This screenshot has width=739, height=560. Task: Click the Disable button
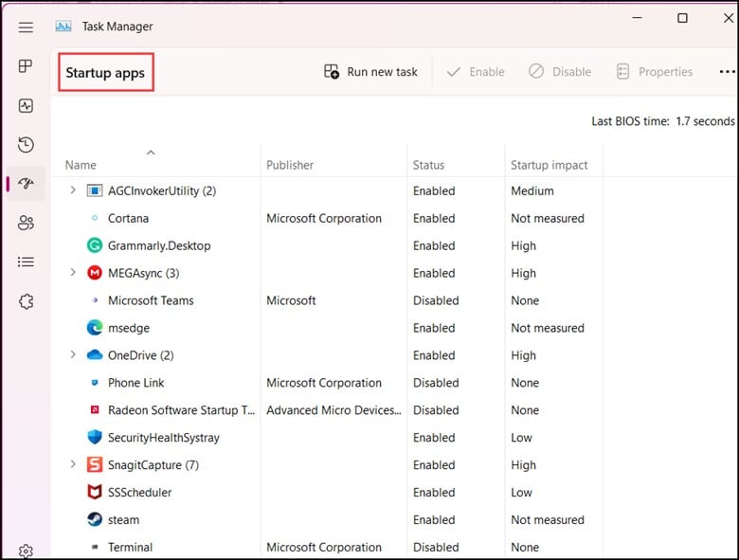[x=559, y=72]
